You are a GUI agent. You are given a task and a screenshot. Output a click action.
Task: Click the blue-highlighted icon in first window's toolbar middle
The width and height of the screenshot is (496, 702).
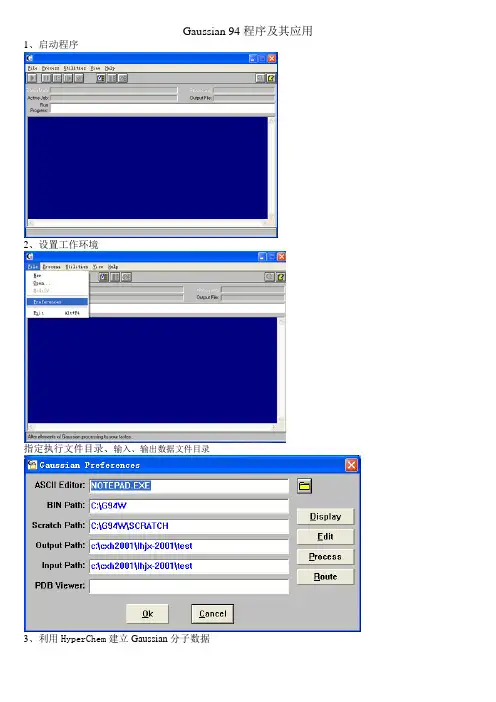(101, 78)
